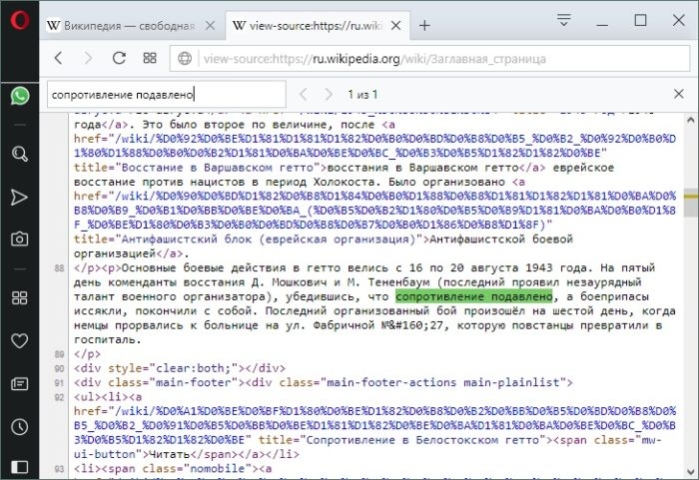Close the find-in-page bar
Screen dimensions: 699x480
[x=678, y=94]
